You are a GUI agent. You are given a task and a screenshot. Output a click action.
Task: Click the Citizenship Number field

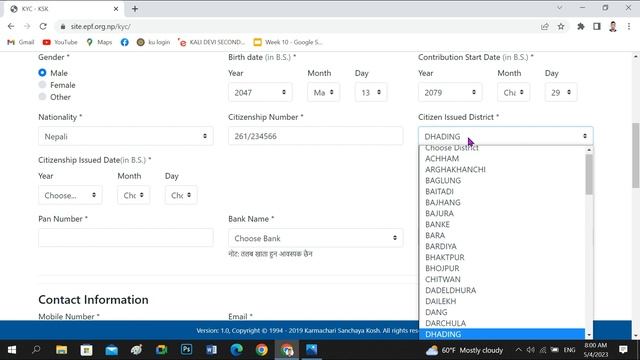pyautogui.click(x=316, y=136)
